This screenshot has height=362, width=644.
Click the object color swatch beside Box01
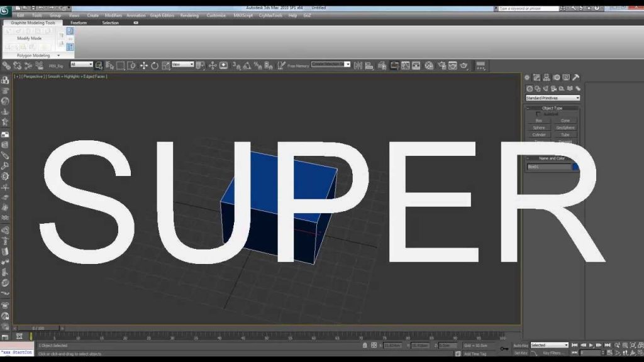[x=576, y=167]
